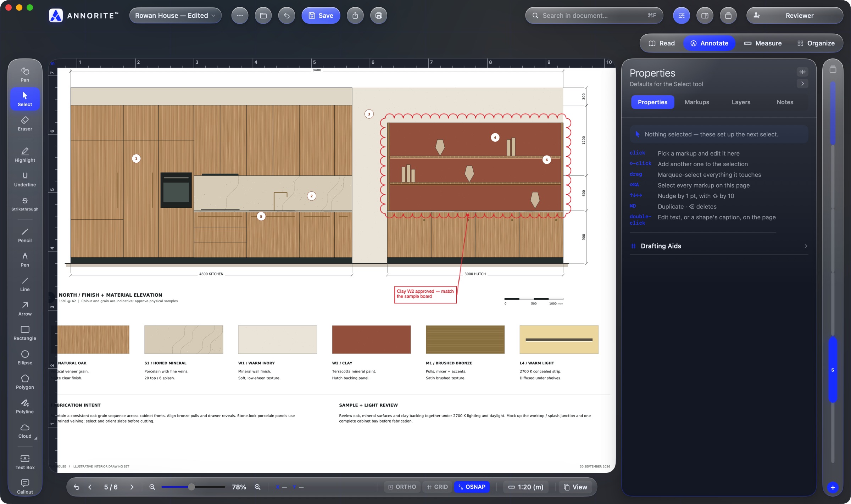Select the Polygon tool

pyautogui.click(x=25, y=381)
